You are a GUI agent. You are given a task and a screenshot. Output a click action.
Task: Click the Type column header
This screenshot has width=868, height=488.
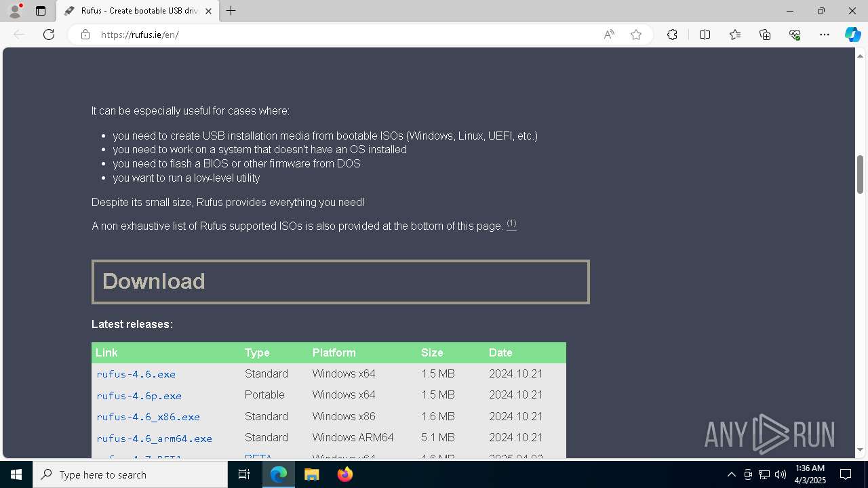[x=257, y=352]
